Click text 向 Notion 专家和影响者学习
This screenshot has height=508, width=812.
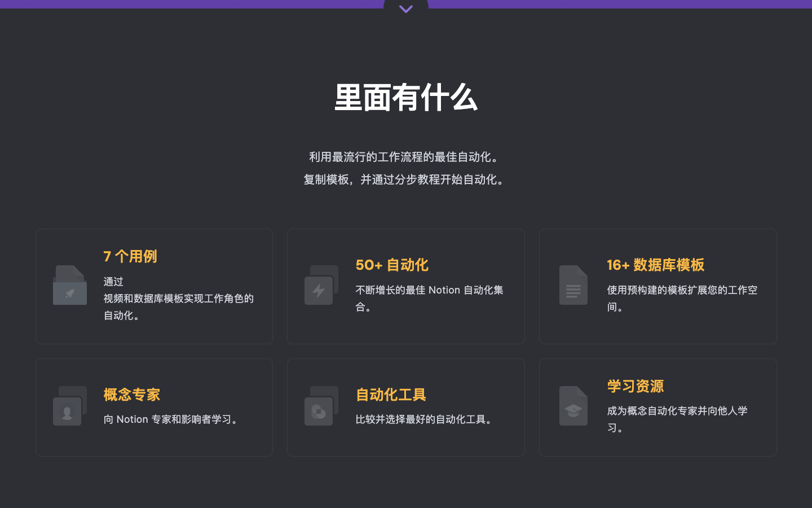coord(173,419)
